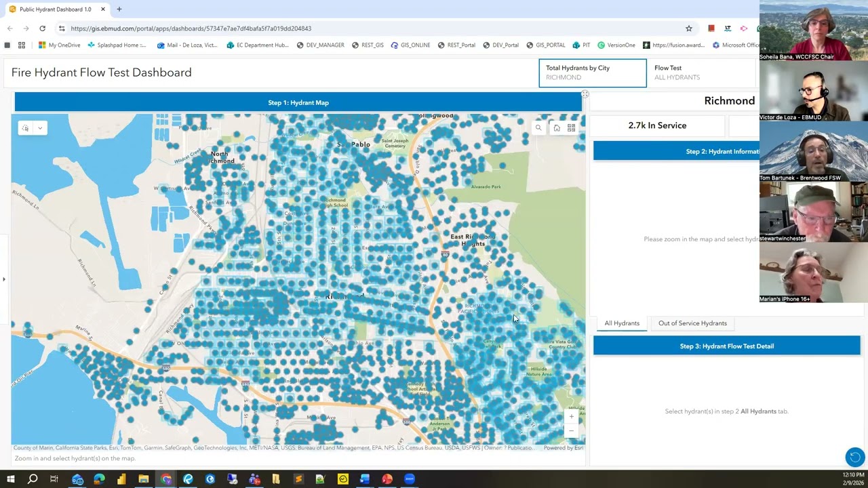Open GIS_PORTAL bookmark
This screenshot has width=868, height=488.
coord(545,45)
